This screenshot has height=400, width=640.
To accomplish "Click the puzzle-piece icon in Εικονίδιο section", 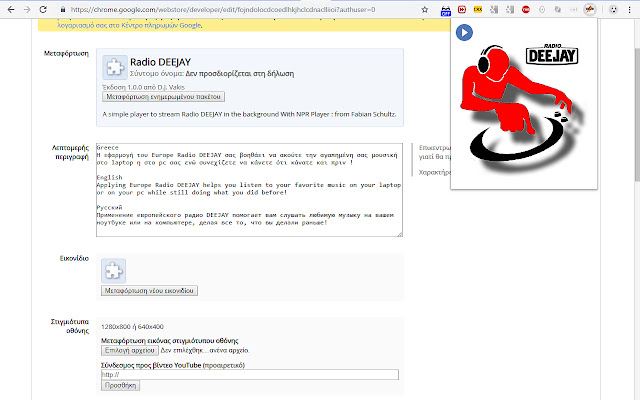I will (x=113, y=271).
